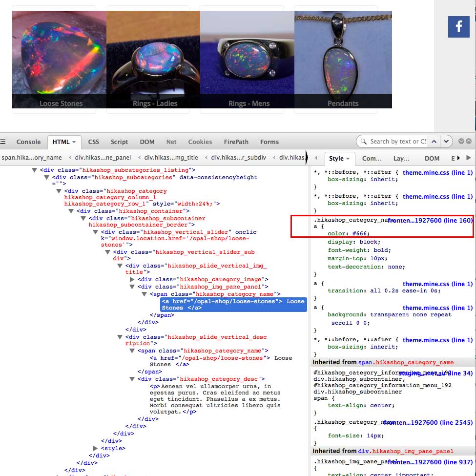Click the Facebook icon button

point(458,27)
